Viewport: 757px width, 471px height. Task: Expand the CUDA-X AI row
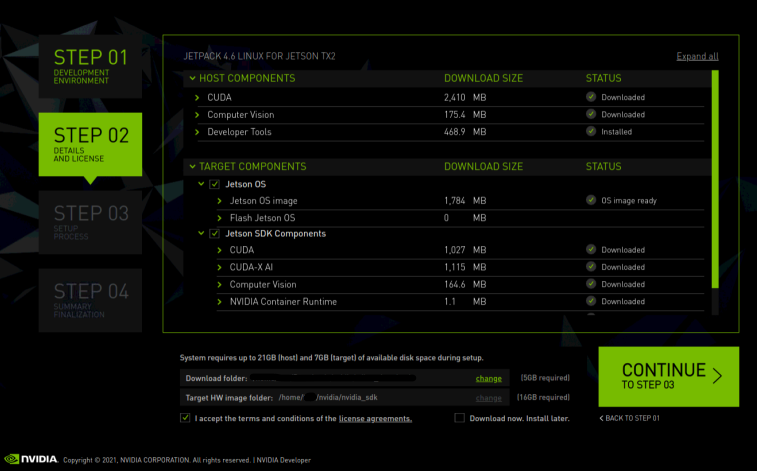click(220, 267)
